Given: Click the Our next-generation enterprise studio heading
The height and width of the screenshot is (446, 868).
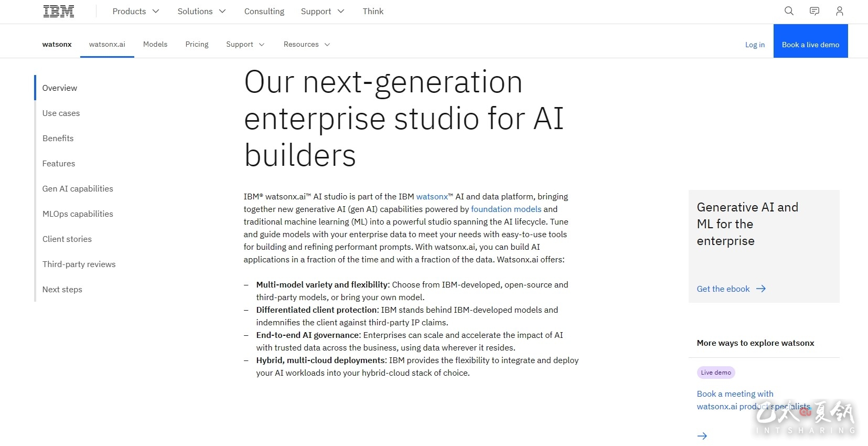Looking at the screenshot, I should pyautogui.click(x=404, y=119).
